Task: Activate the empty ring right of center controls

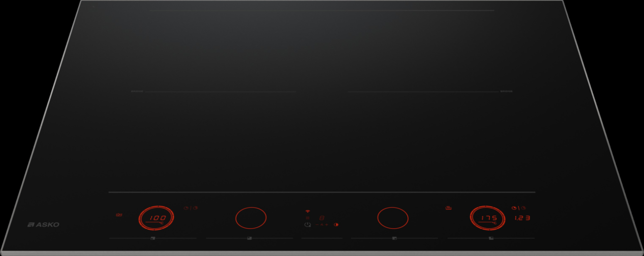Action: [x=393, y=218]
